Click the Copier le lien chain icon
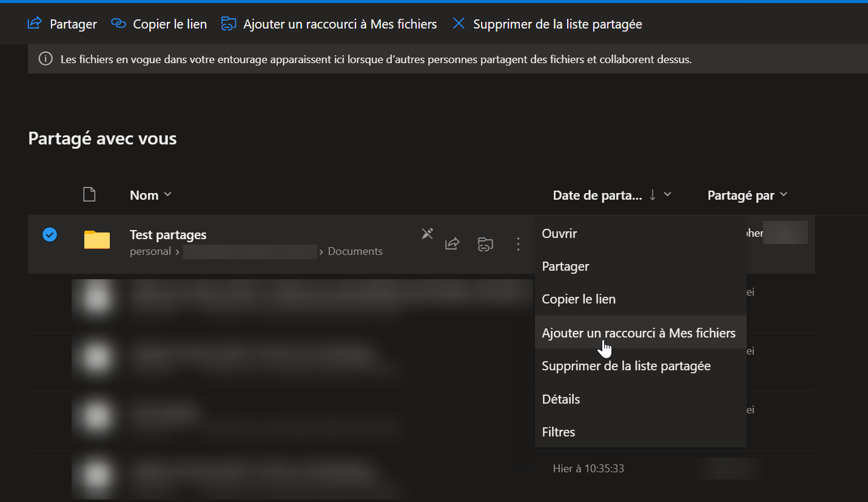The height and width of the screenshot is (502, 868). (118, 24)
